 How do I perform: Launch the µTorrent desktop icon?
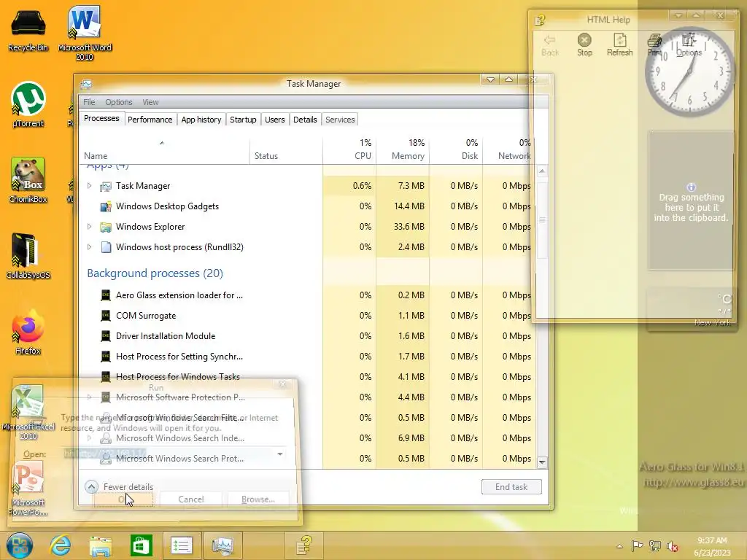(28, 105)
